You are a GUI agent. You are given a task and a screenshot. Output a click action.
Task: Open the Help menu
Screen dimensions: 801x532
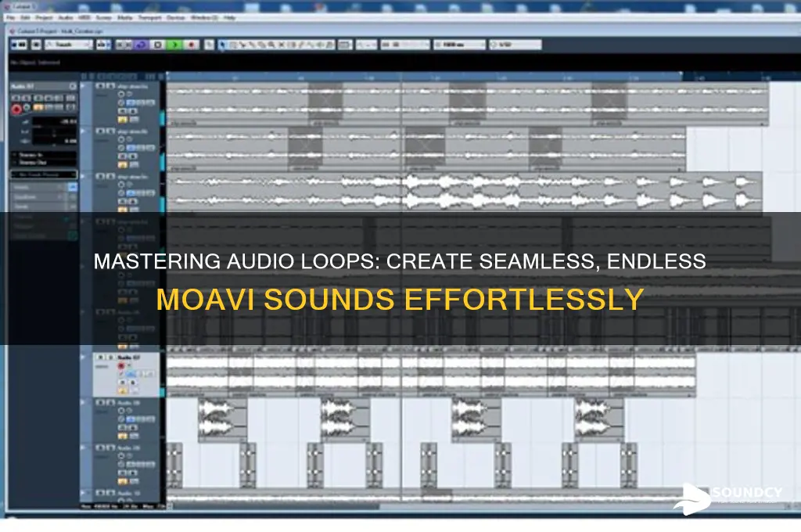[229, 18]
